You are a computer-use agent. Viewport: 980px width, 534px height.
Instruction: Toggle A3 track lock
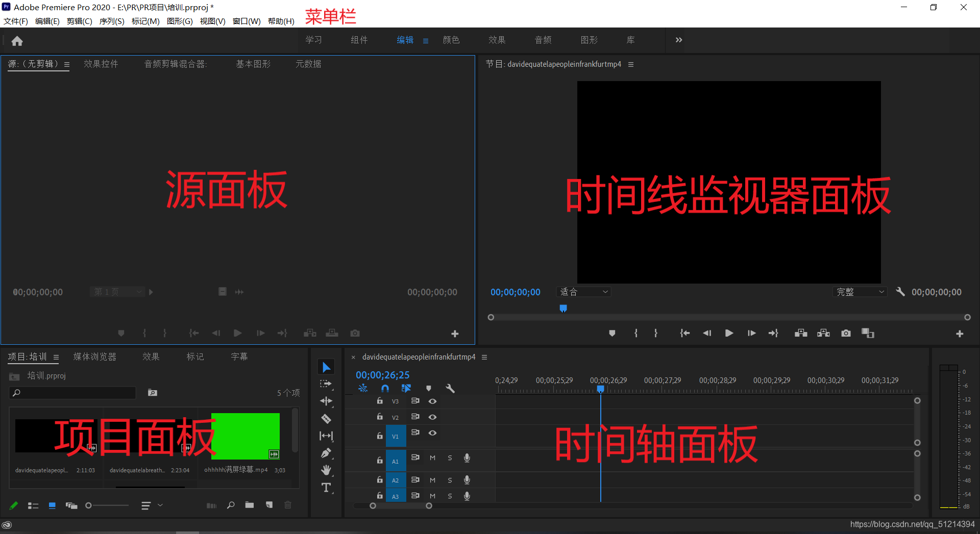click(x=380, y=495)
